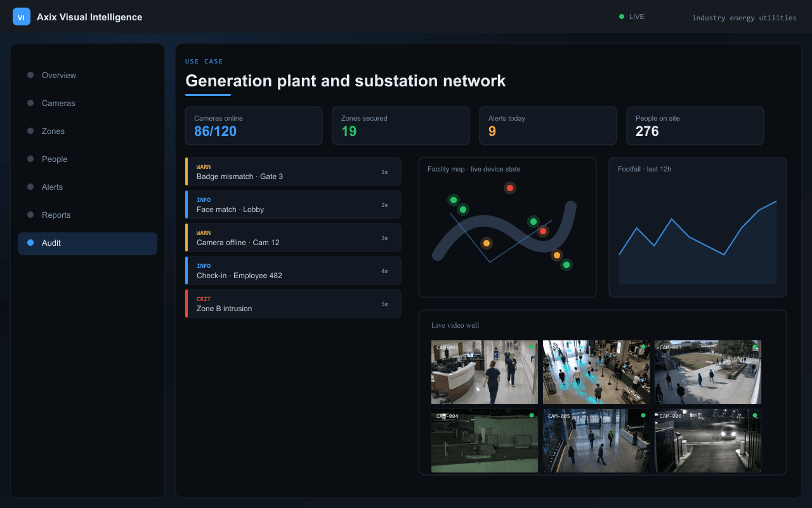Select the Audit sidebar item
The width and height of the screenshot is (812, 508).
[x=88, y=243]
